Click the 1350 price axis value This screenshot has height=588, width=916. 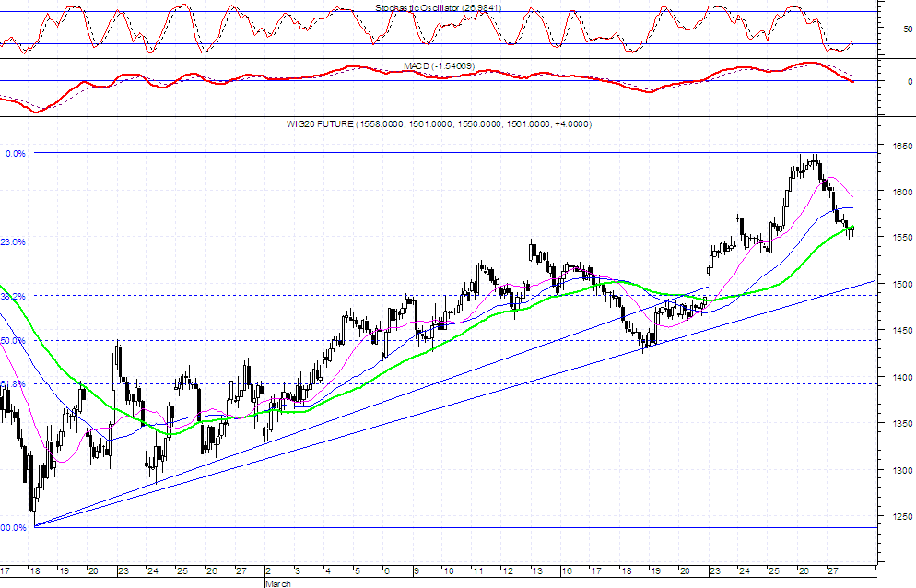point(902,423)
